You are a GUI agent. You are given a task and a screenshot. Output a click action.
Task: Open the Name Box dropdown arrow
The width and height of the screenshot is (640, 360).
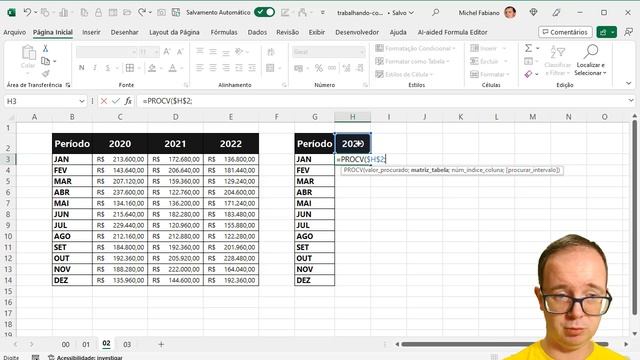tap(82, 101)
